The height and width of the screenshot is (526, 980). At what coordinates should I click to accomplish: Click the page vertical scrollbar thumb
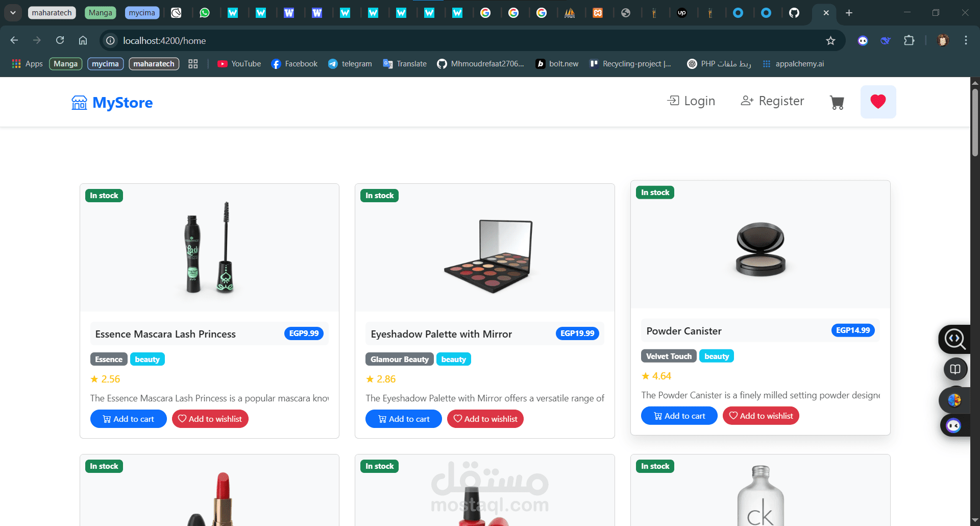pyautogui.click(x=975, y=123)
